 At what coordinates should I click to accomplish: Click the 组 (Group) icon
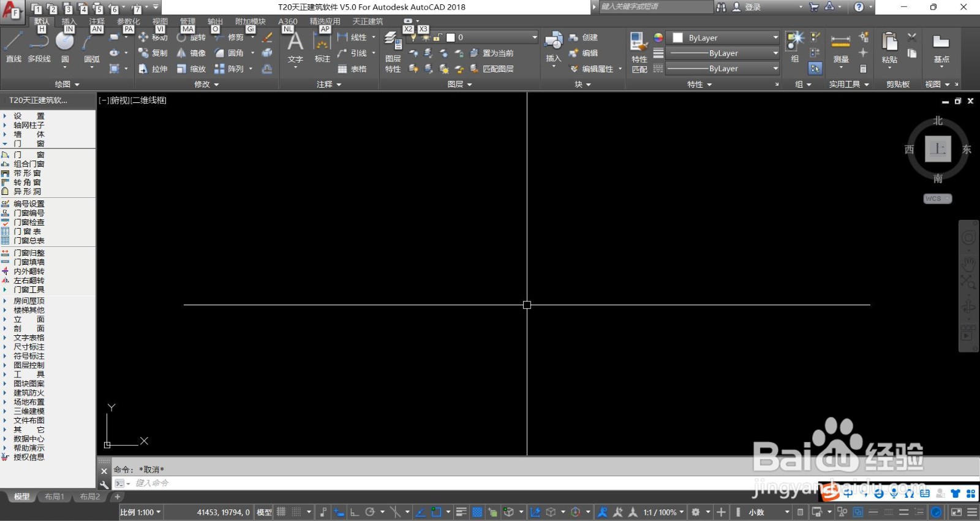click(795, 48)
